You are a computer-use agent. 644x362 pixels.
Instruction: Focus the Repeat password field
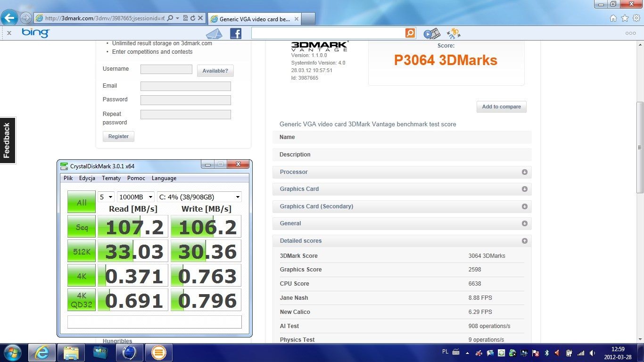click(186, 115)
